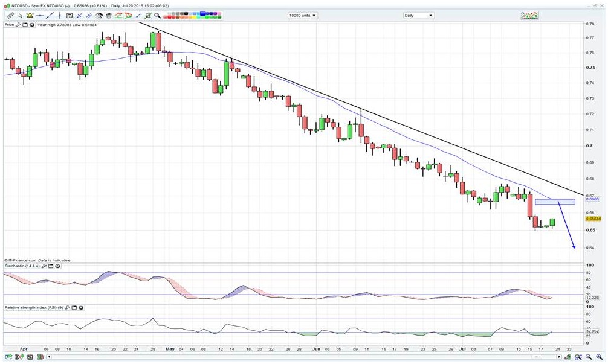The width and height of the screenshot is (608, 364).
Task: Select the ruler measurement tool
Action: [10, 16]
